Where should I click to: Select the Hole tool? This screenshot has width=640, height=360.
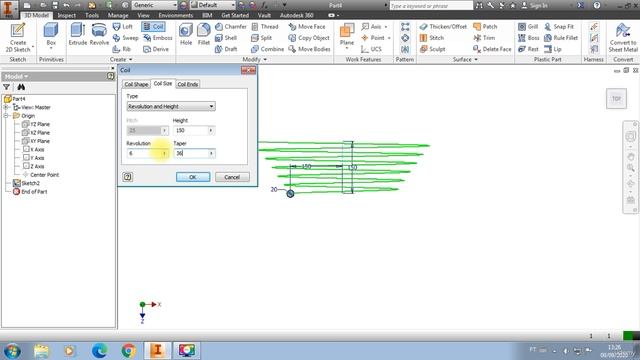coord(186,34)
